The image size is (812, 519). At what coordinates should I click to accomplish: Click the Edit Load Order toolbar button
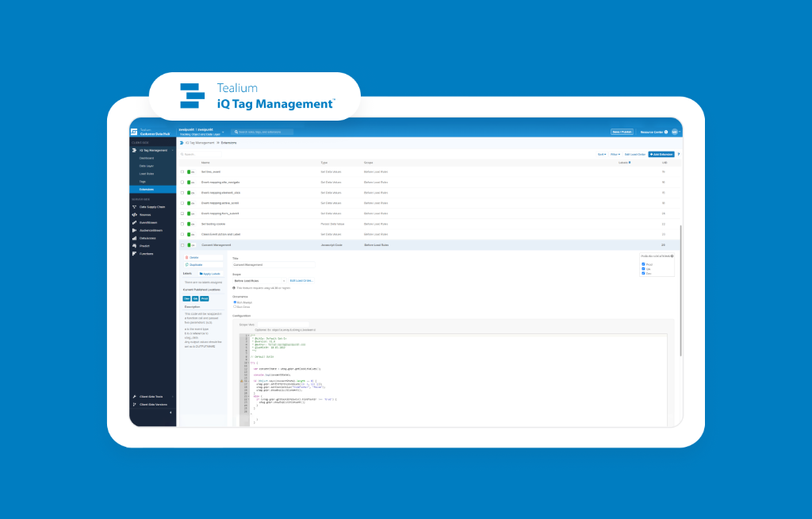635,155
